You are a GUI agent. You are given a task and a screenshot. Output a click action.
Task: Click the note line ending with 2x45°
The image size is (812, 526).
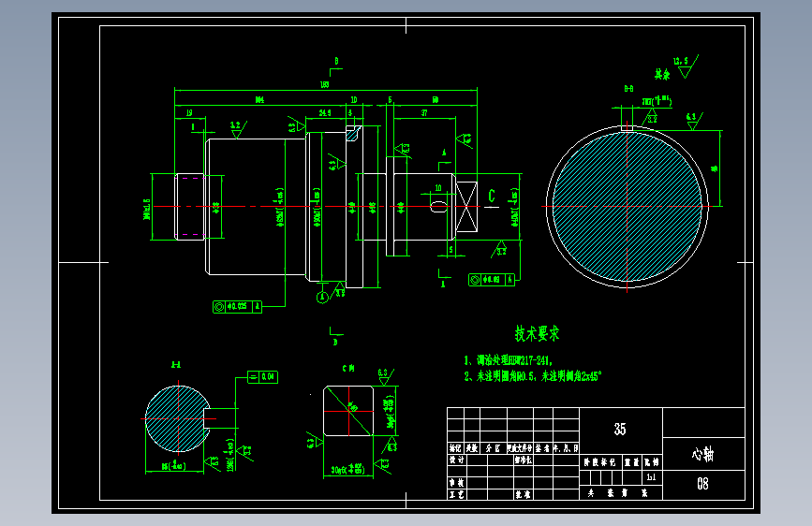coord(533,376)
